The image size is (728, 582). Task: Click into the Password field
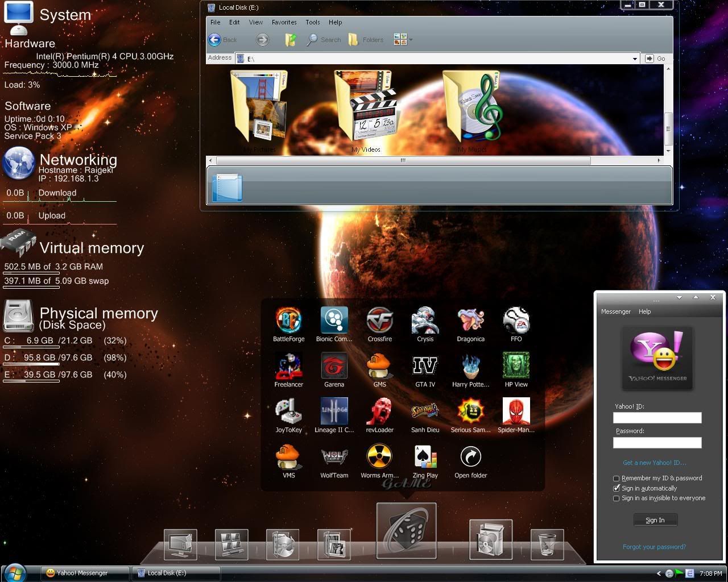657,442
